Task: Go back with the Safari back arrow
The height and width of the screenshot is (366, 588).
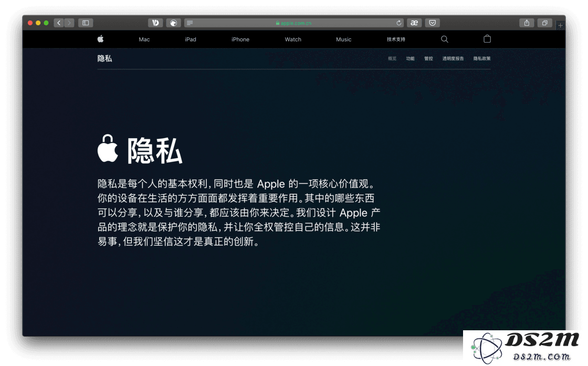Action: coord(58,23)
